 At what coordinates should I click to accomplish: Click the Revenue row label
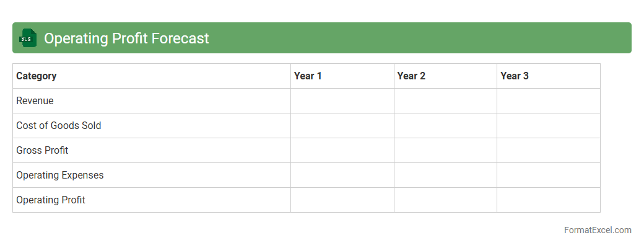pos(35,101)
